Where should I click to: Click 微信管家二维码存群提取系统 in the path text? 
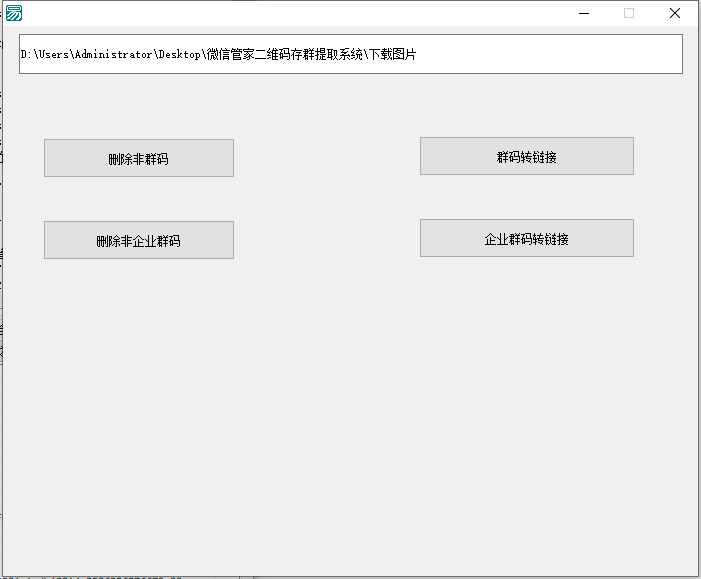click(x=284, y=55)
